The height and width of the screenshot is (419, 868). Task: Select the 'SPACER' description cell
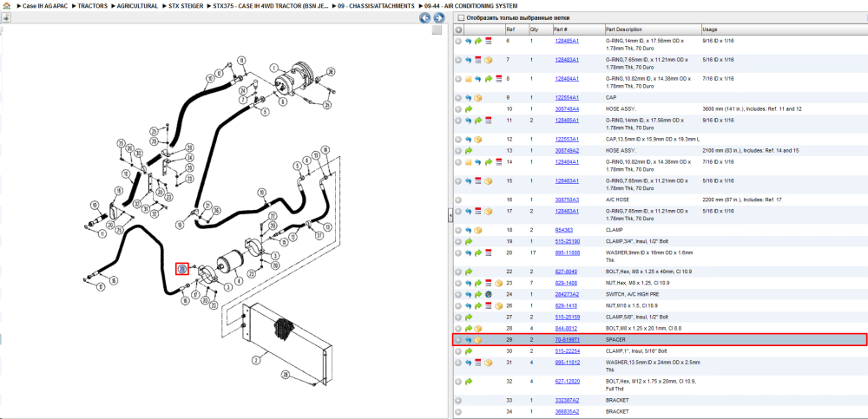click(615, 340)
